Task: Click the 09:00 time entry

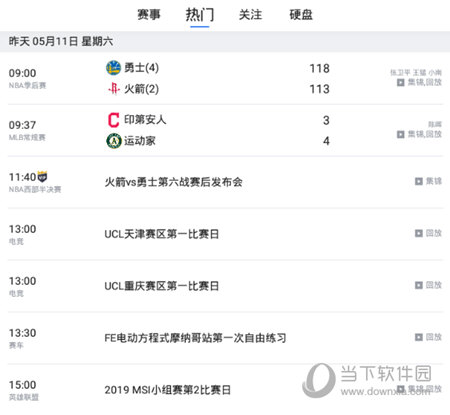Action: (22, 73)
